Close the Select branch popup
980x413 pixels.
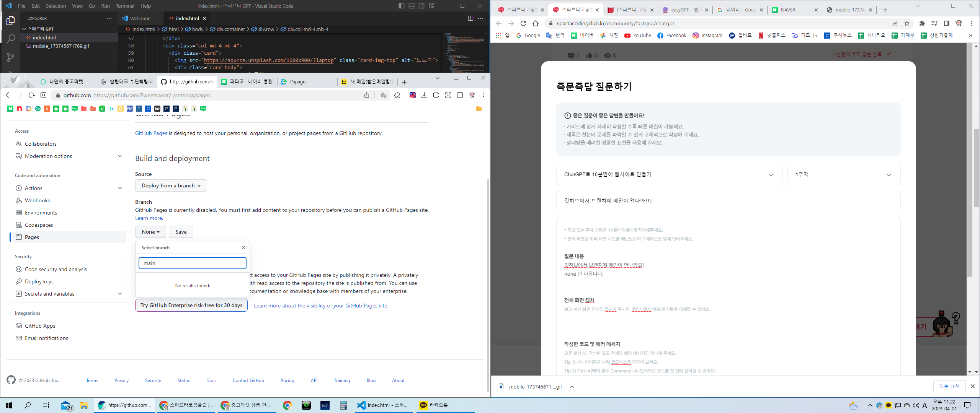pyautogui.click(x=243, y=247)
